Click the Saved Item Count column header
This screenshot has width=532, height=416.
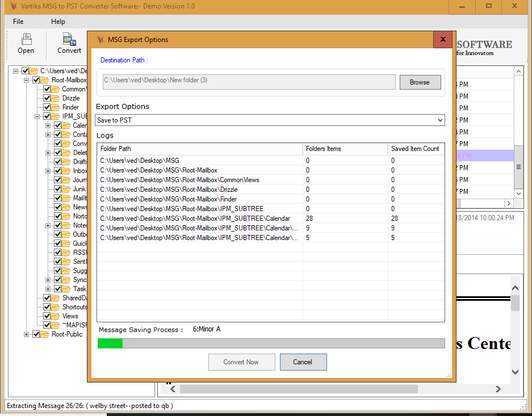[x=416, y=149]
